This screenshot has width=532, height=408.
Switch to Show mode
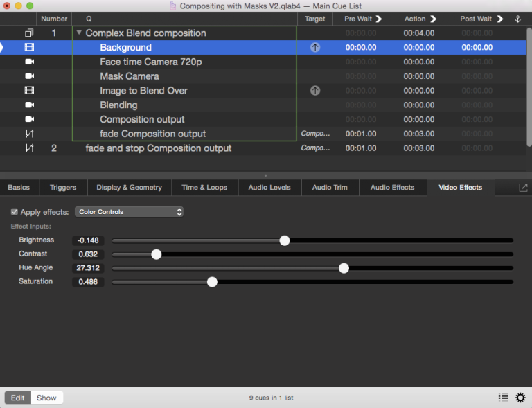46,398
